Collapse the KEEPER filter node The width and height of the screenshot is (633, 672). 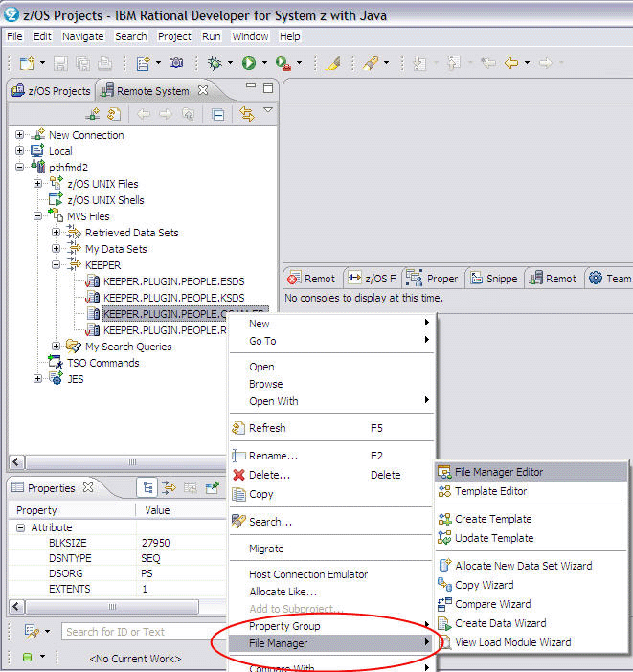[56, 265]
